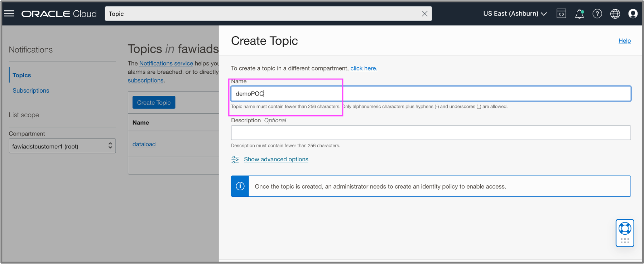Click the subscriptions link in the description
644x264 pixels.
[x=145, y=80]
